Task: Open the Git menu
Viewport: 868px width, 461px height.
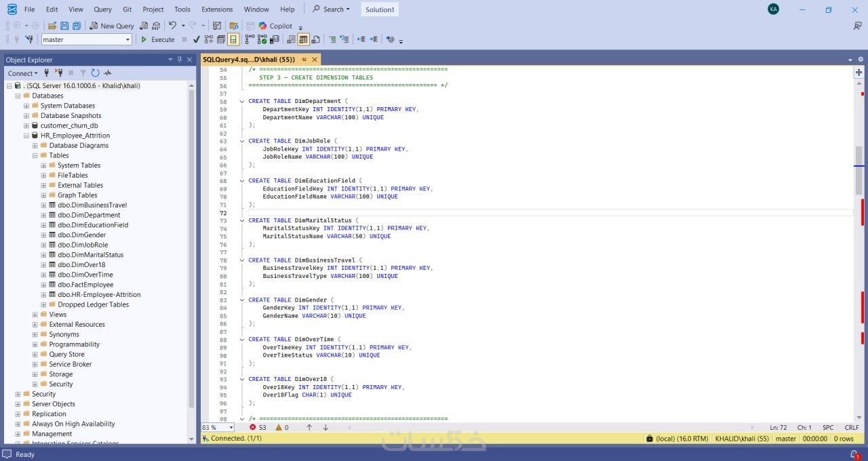Action: (127, 9)
